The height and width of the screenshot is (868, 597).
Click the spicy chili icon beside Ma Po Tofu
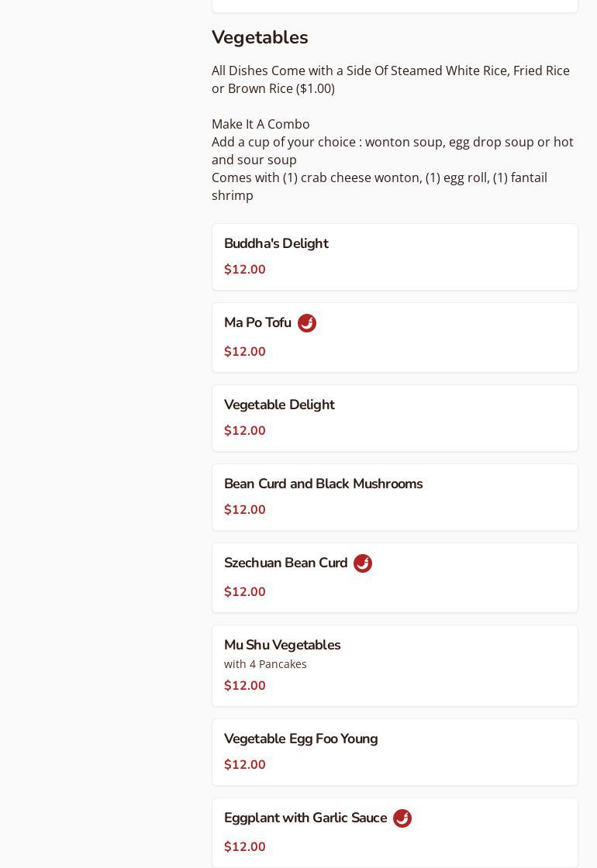pos(307,323)
